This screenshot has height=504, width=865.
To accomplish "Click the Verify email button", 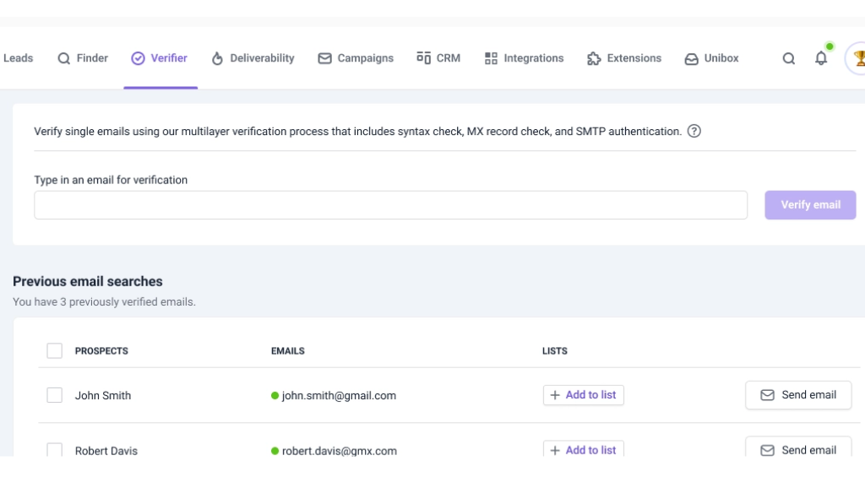I will 810,205.
